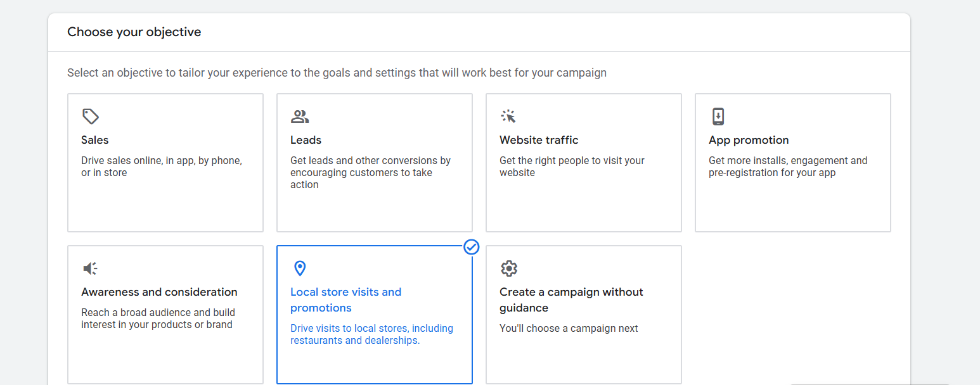Viewport: 980px width, 385px height.
Task: Click the 'Choose your objective' heading
Action: 134,32
